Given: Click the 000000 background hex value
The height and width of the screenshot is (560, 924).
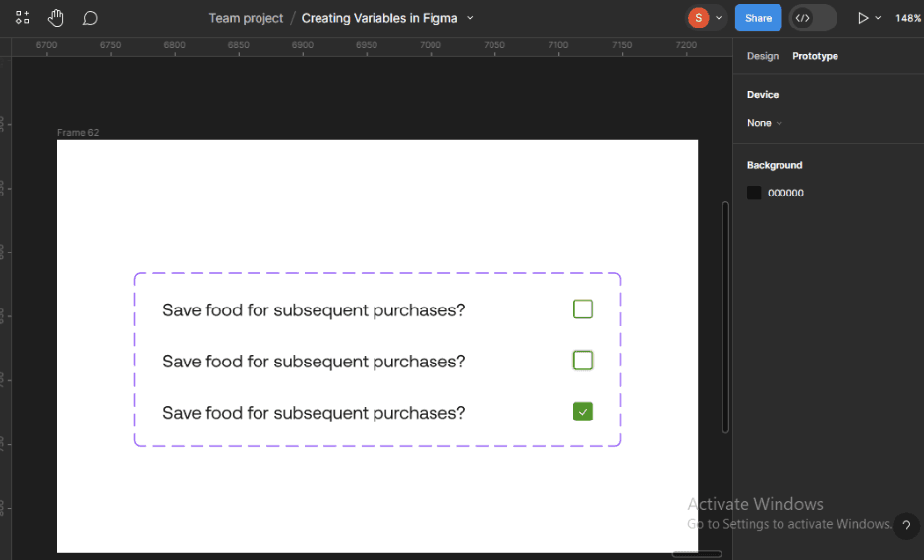Looking at the screenshot, I should coord(785,193).
